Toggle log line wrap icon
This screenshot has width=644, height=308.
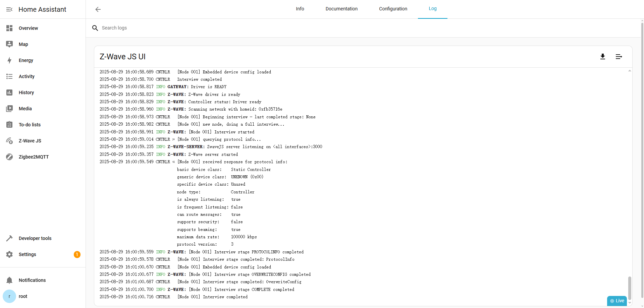[619, 57]
